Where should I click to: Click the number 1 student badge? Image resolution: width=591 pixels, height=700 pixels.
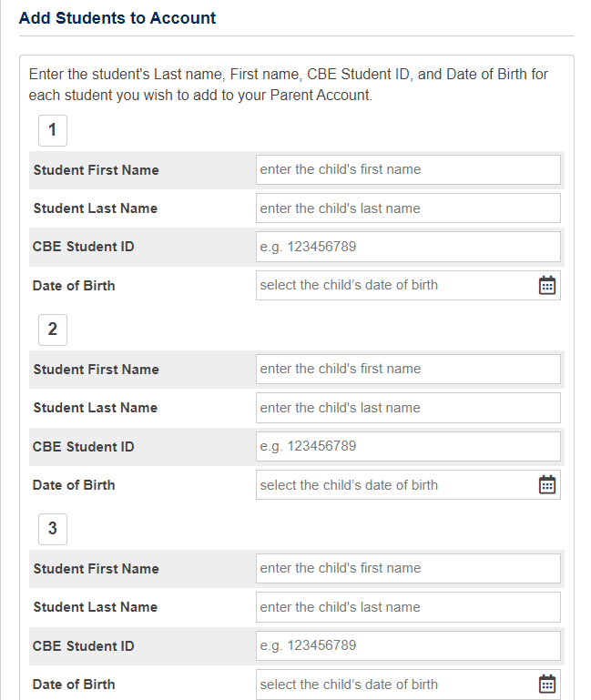(x=52, y=130)
